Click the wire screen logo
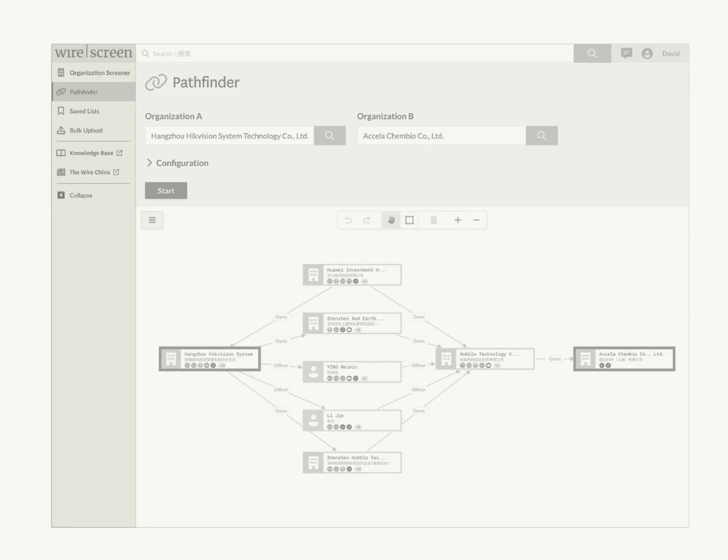 [93, 52]
